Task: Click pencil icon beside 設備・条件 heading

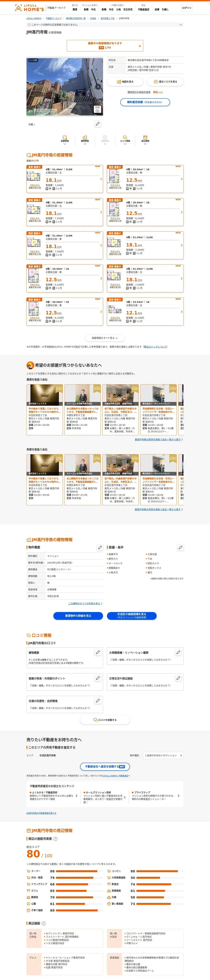Action: tap(180, 547)
